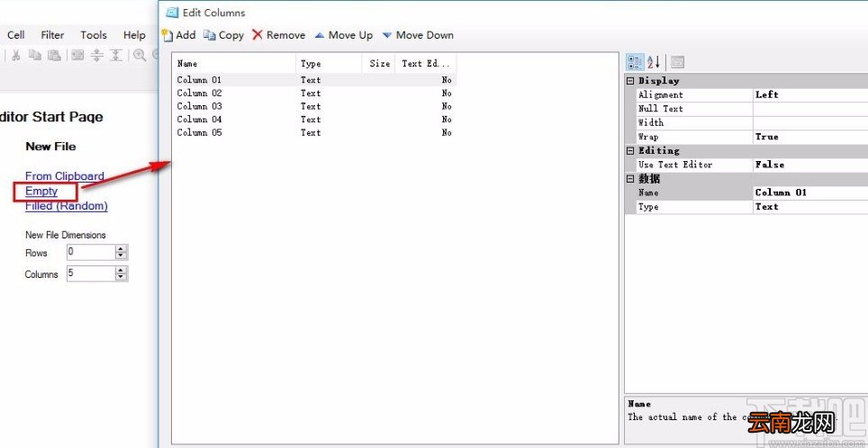Click the Edit Columns dialog title icon
Viewport: 868px width, 448px height.
point(172,13)
